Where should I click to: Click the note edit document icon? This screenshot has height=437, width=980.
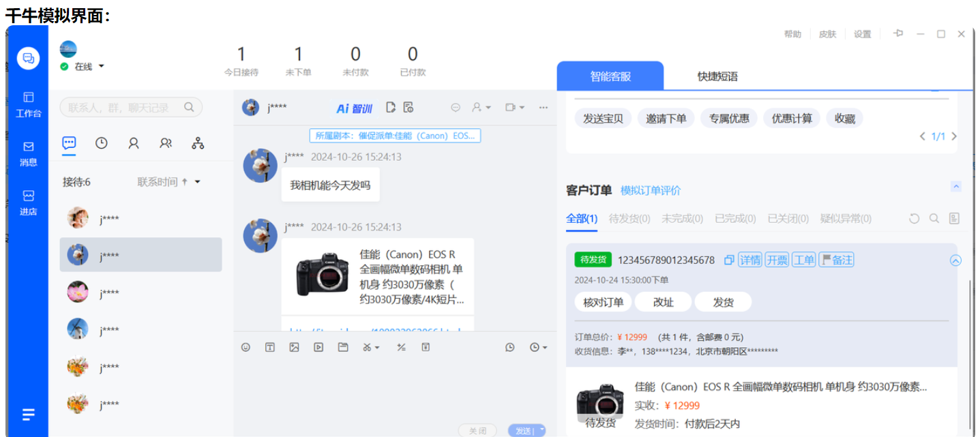(391, 107)
